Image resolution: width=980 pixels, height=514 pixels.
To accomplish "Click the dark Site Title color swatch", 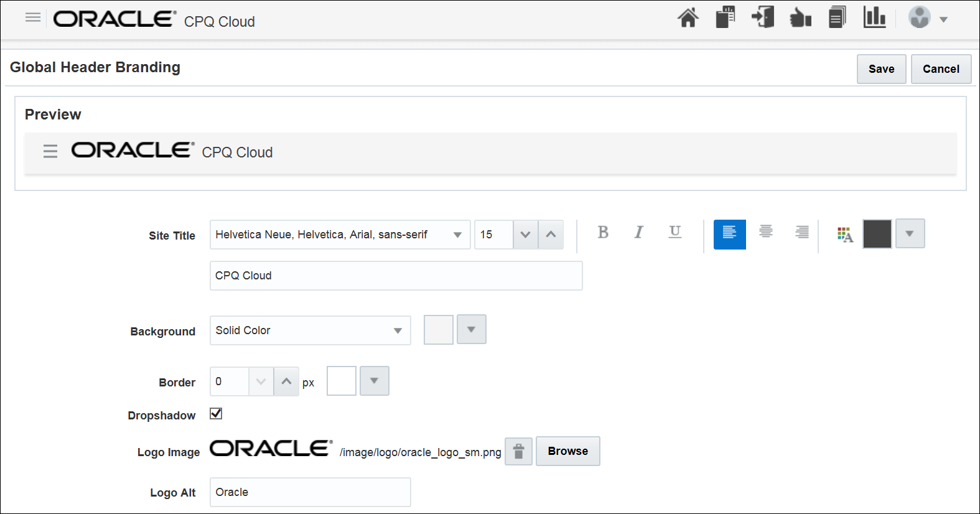I will point(877,234).
